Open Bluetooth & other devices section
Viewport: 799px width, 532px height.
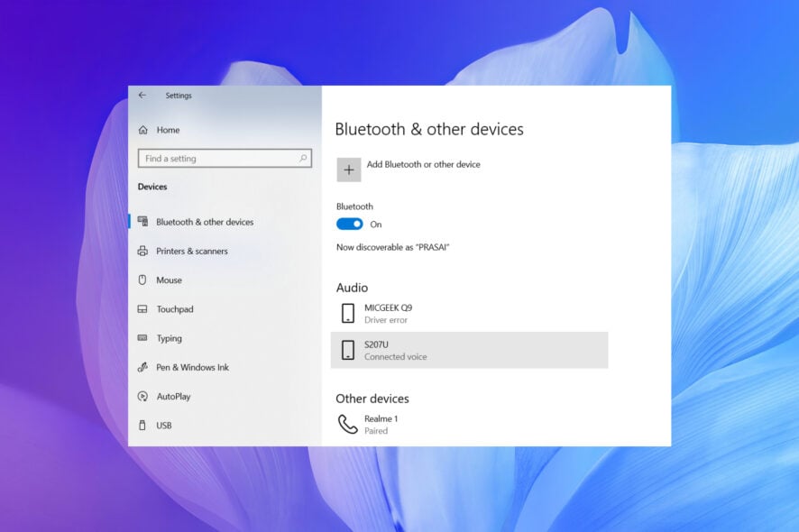[205, 222]
